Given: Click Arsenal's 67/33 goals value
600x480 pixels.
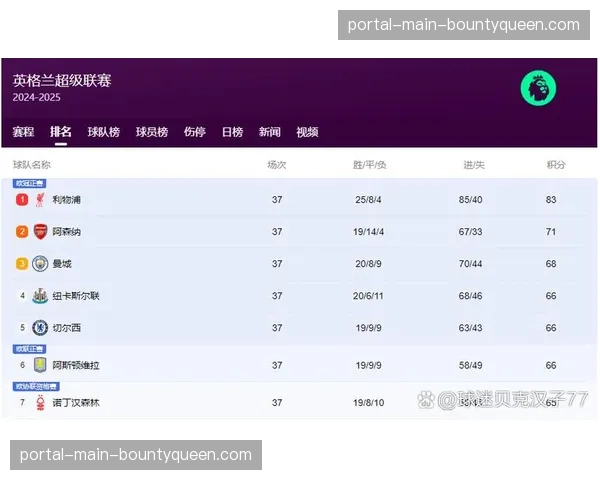Looking at the screenshot, I should [x=470, y=232].
